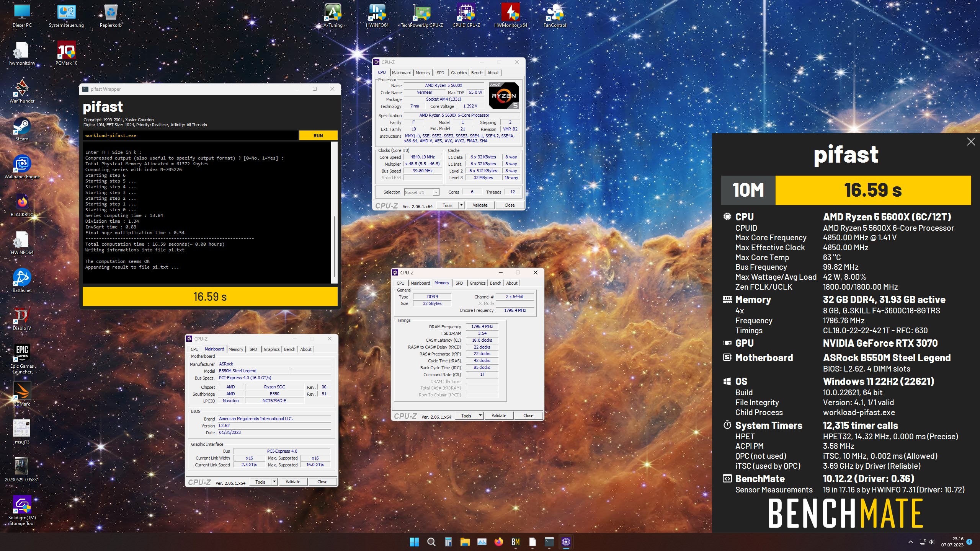Launch Epic Games Launcher shortcut
This screenshot has width=980, height=551.
(22, 359)
